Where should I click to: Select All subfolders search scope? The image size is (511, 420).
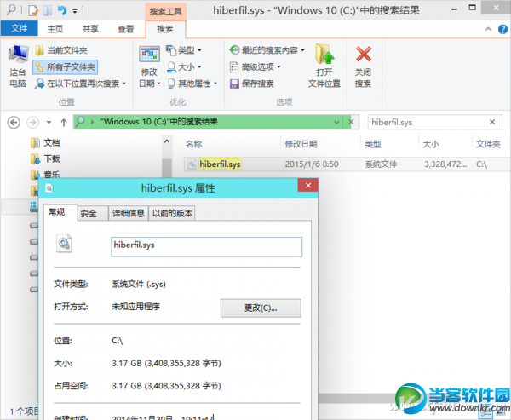66,67
